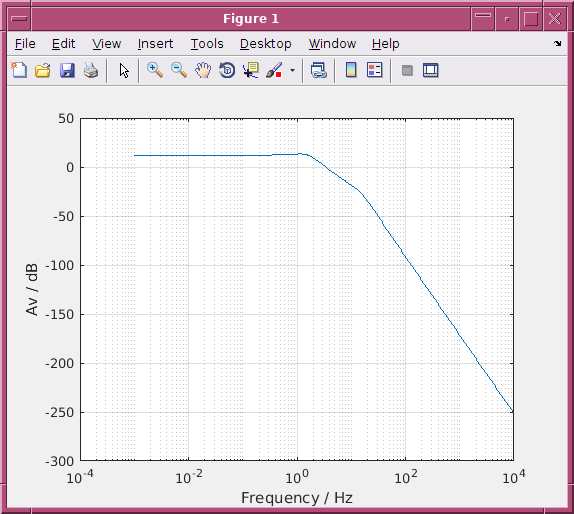The height and width of the screenshot is (514, 574).
Task: Click the dock arrow in the menu bar corner
Action: pos(558,44)
